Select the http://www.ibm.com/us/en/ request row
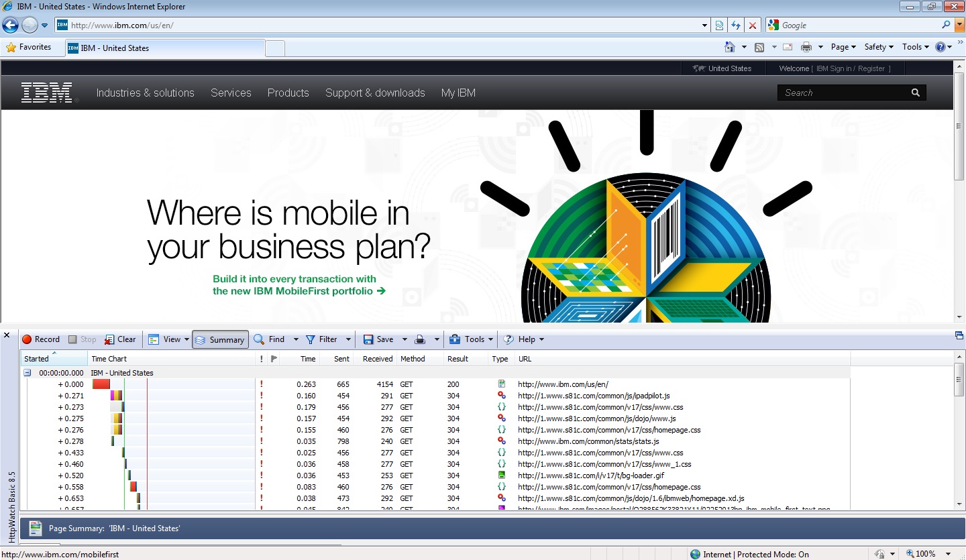Screen dimensions: 966x560 [436, 384]
